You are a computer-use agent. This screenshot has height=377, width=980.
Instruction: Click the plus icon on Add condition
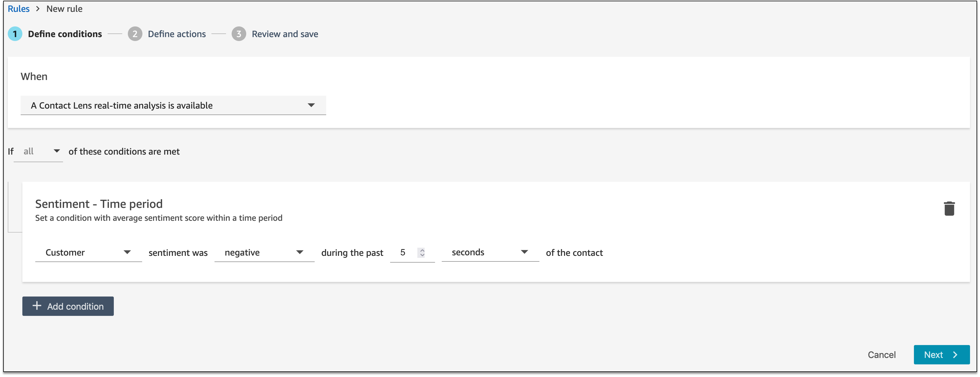tap(37, 306)
